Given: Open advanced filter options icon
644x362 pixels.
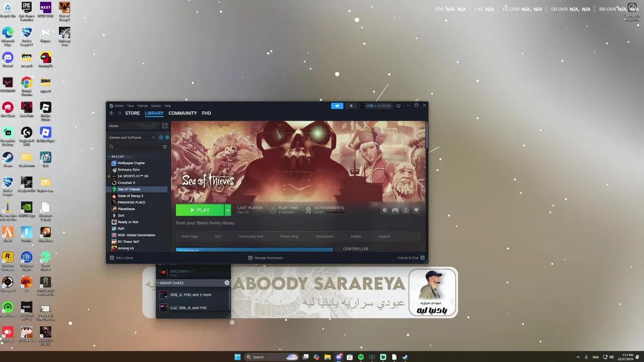Looking at the screenshot, I should [165, 147].
